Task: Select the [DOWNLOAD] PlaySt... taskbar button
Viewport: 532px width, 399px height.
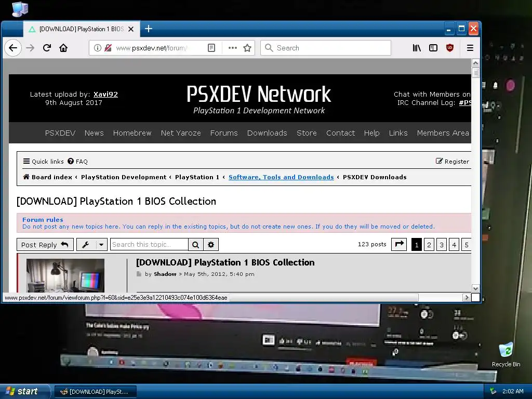Action: [95, 392]
